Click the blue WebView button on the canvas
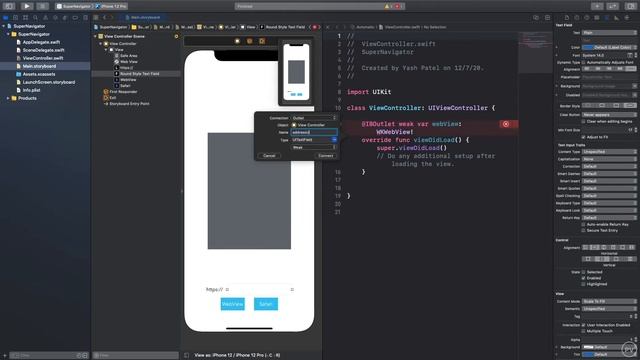The height and width of the screenshot is (360, 640). 233,304
